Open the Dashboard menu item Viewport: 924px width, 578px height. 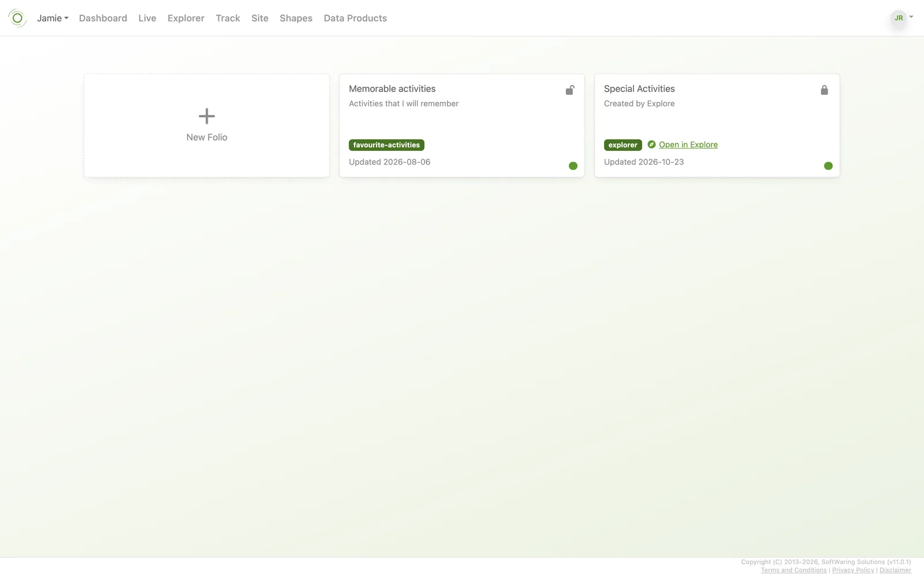pos(103,18)
